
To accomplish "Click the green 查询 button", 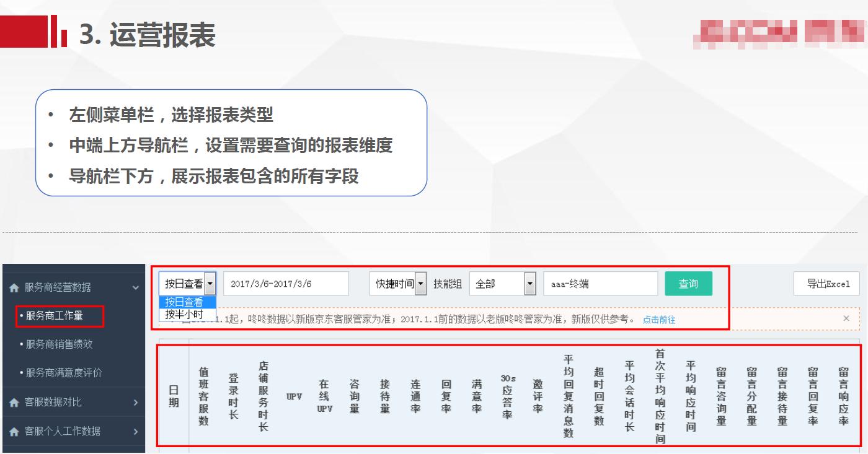I will coord(689,283).
